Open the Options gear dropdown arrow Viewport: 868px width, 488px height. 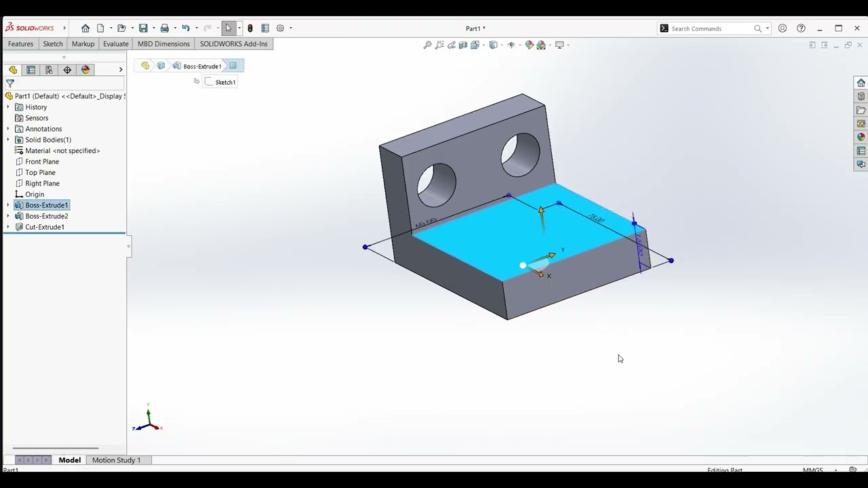tap(291, 28)
